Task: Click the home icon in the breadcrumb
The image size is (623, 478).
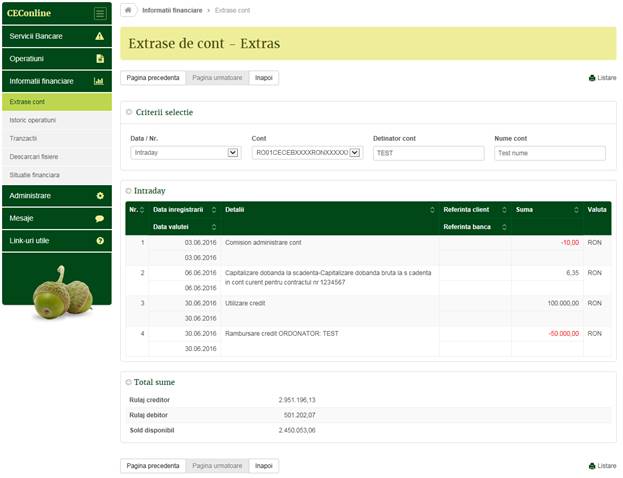Action: click(129, 9)
